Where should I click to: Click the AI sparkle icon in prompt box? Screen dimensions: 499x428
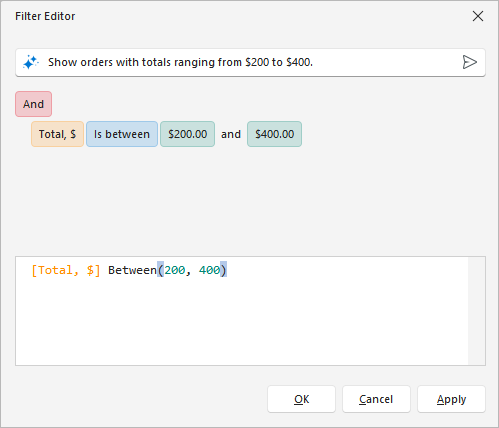pos(31,62)
